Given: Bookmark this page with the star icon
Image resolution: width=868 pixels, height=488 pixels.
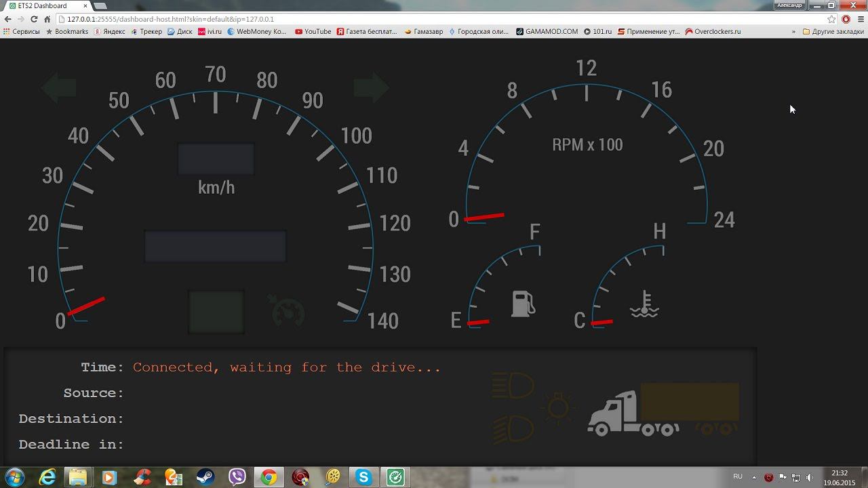Looking at the screenshot, I should (831, 20).
